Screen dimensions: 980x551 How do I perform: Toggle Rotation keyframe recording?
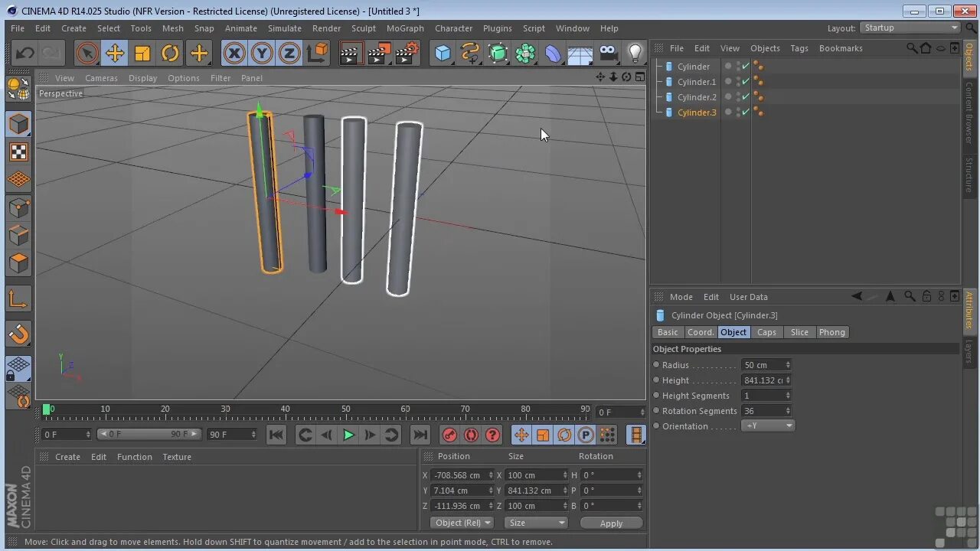pyautogui.click(x=563, y=435)
